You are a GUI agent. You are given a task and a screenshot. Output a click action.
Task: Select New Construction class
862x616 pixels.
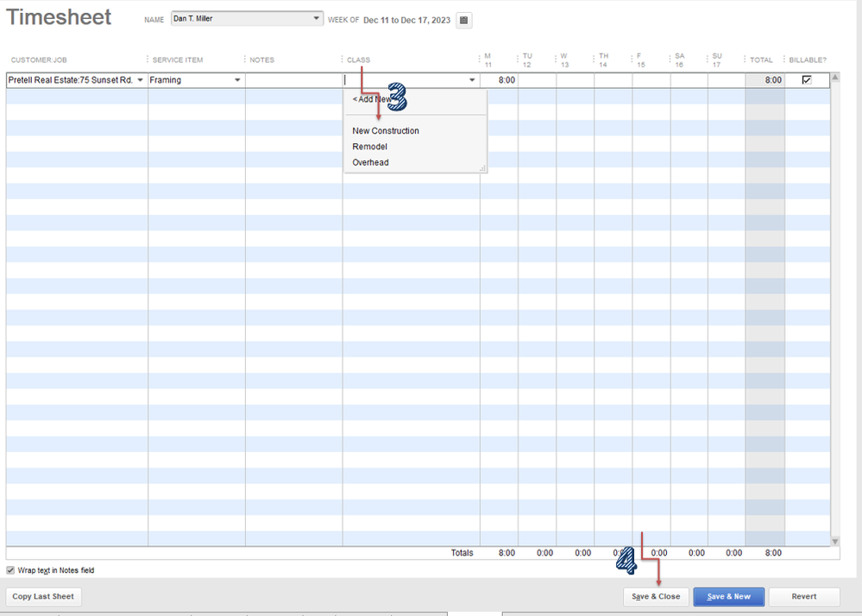(386, 131)
